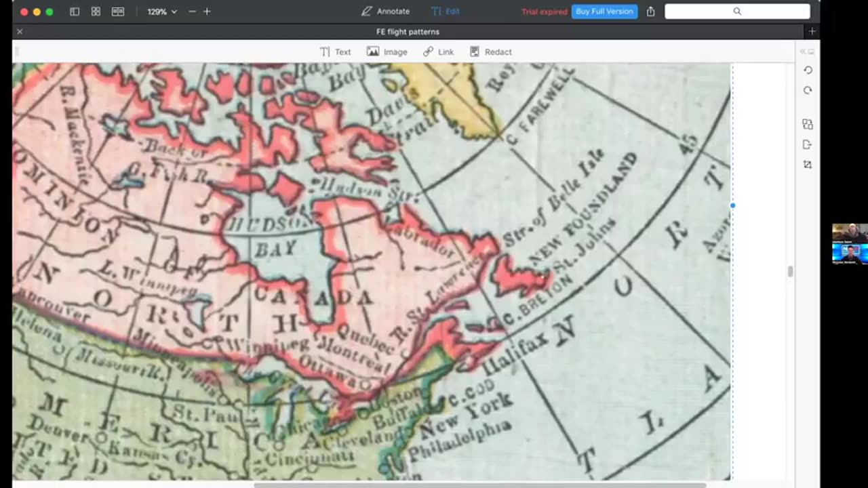Open a new tab with the plus icon
868x488 pixels.
coord(812,32)
